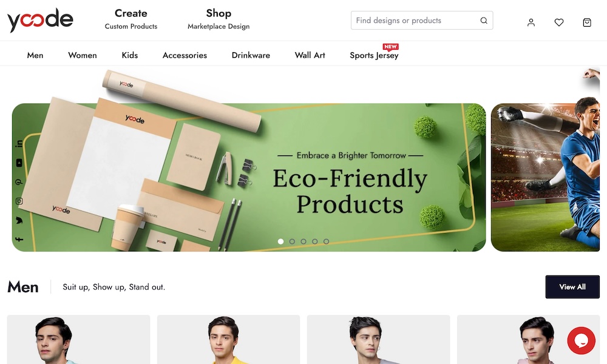Expand the Men category menu

tap(35, 55)
